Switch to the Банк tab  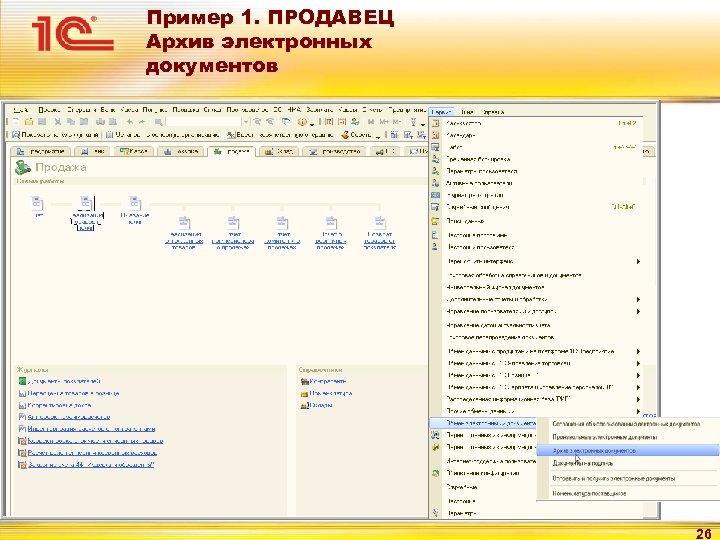pos(92,151)
